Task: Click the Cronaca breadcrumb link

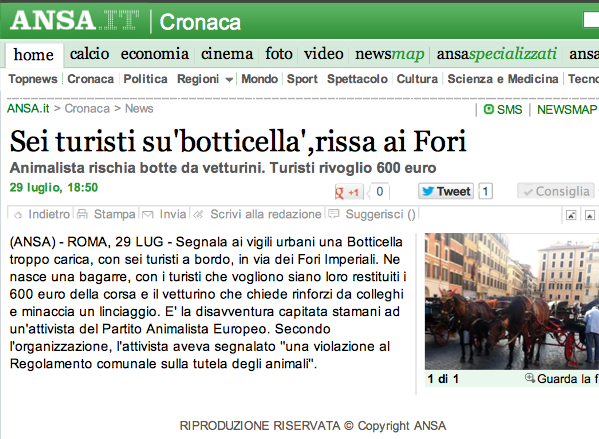Action: (x=87, y=109)
